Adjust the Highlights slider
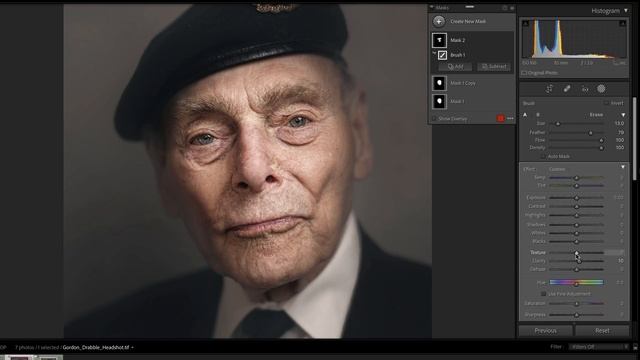This screenshot has height=360, width=640. (x=576, y=215)
